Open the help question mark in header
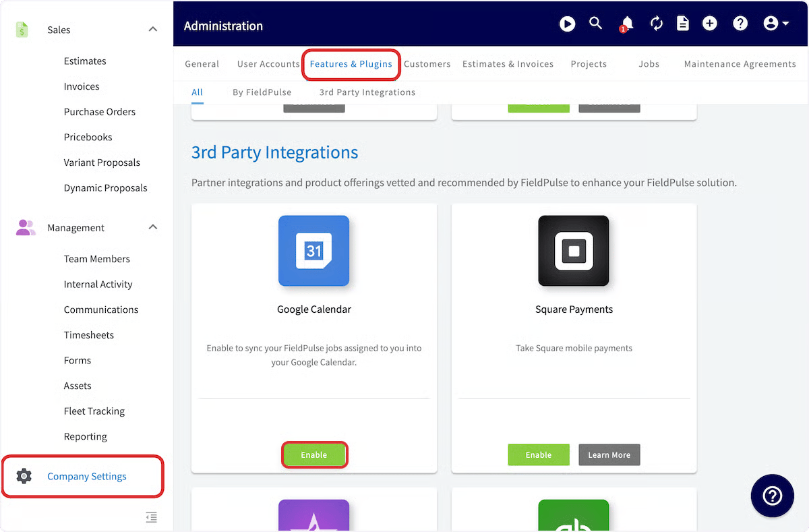 tap(740, 24)
